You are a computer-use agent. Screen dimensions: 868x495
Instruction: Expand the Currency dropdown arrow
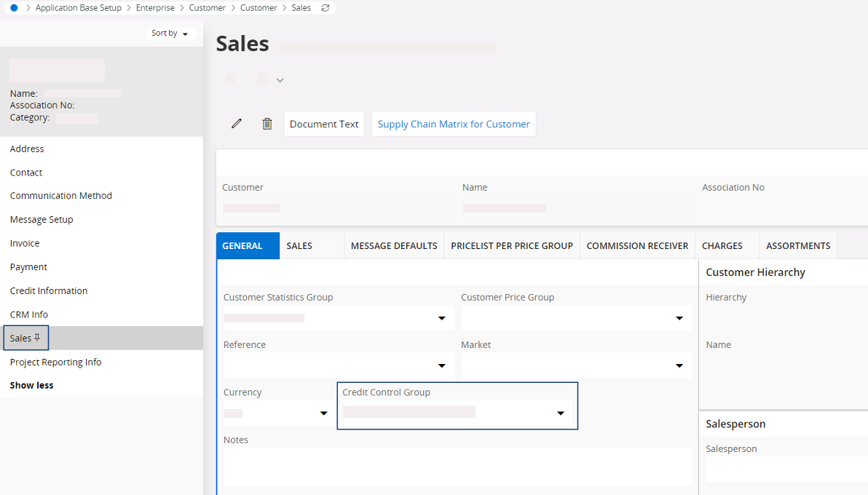tap(323, 413)
